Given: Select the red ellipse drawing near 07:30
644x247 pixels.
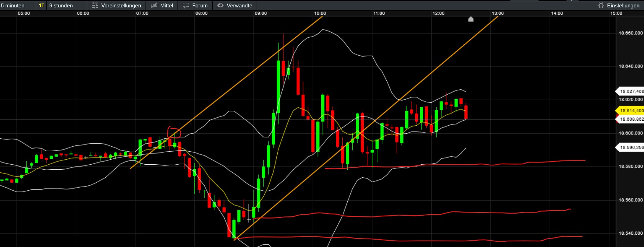Looking at the screenshot, I should click(174, 132).
